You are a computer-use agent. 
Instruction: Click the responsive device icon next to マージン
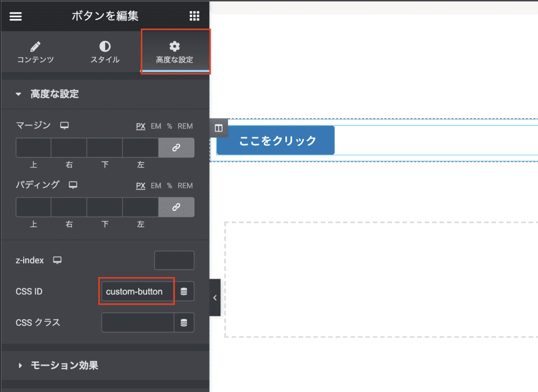point(65,125)
